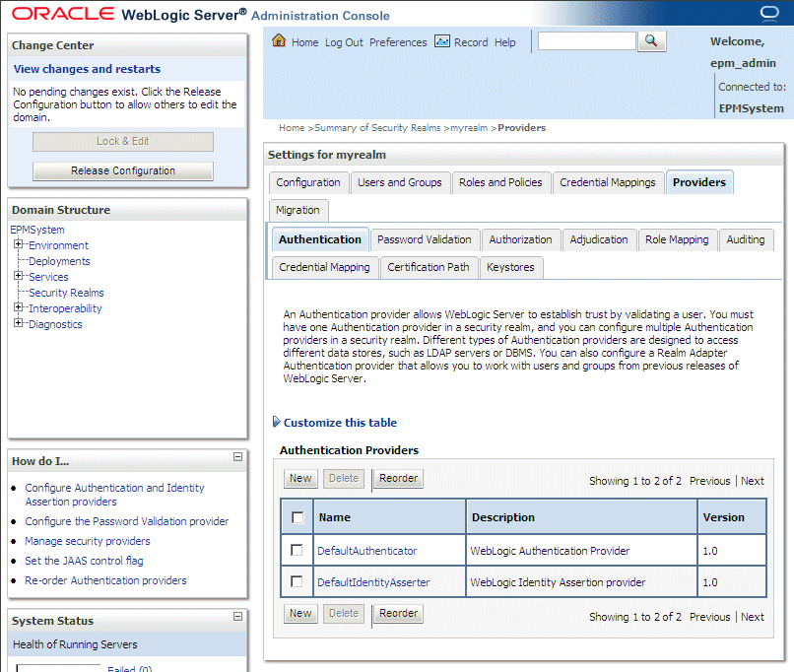Click the bottom Delete button

pyautogui.click(x=344, y=613)
